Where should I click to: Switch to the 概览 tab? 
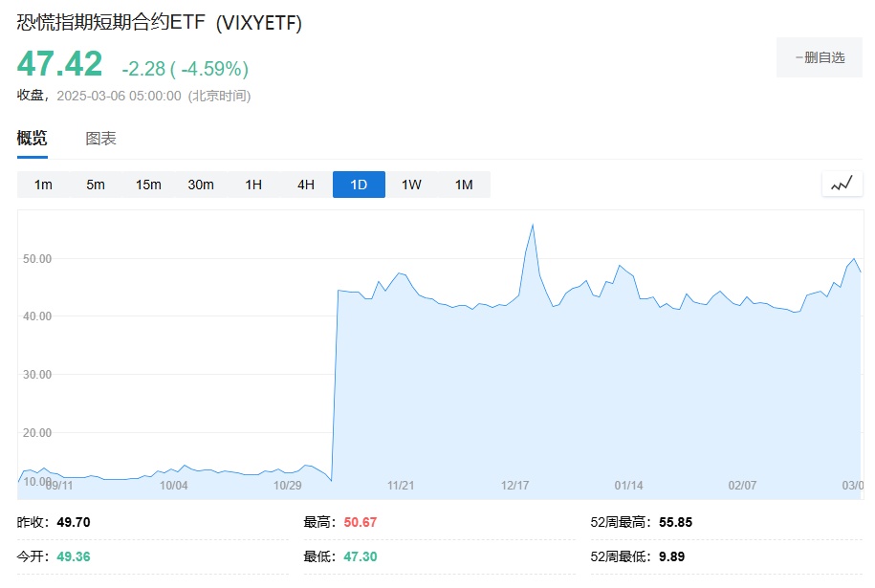point(32,139)
